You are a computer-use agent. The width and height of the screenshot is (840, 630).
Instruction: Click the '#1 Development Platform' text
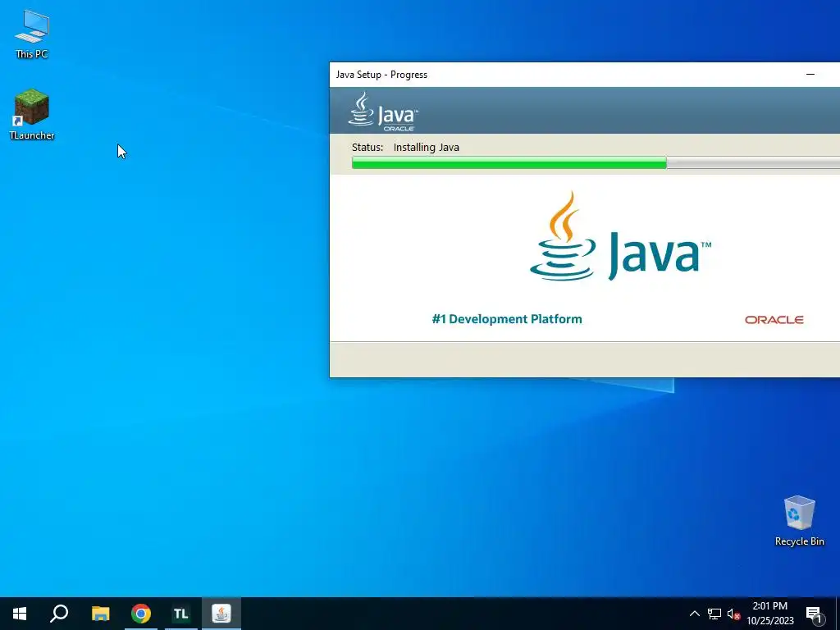coord(507,319)
